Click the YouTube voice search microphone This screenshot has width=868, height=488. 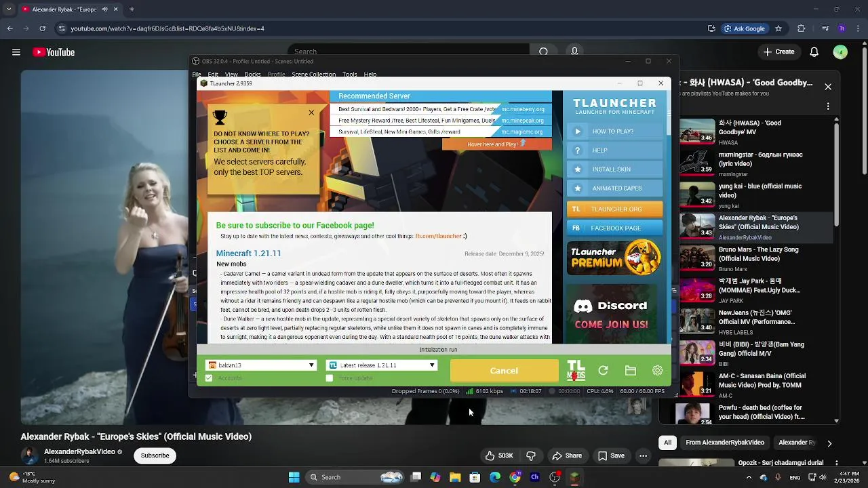574,52
